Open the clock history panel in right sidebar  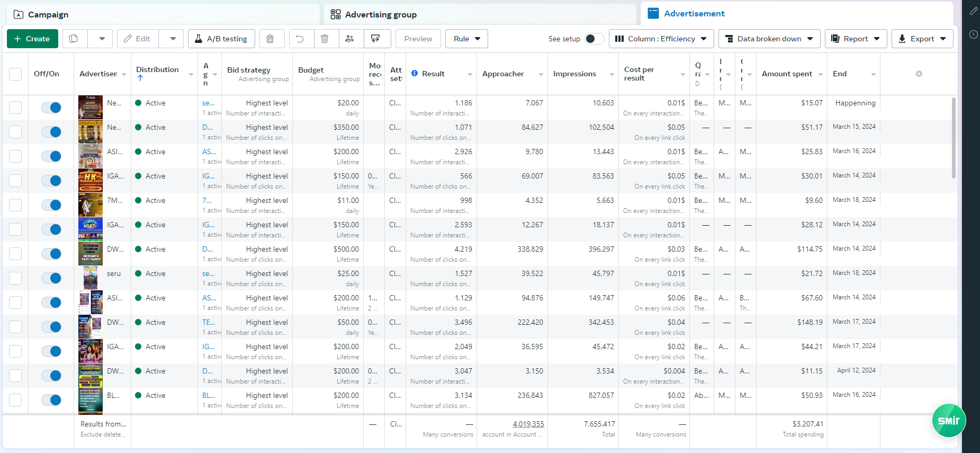coord(973,34)
